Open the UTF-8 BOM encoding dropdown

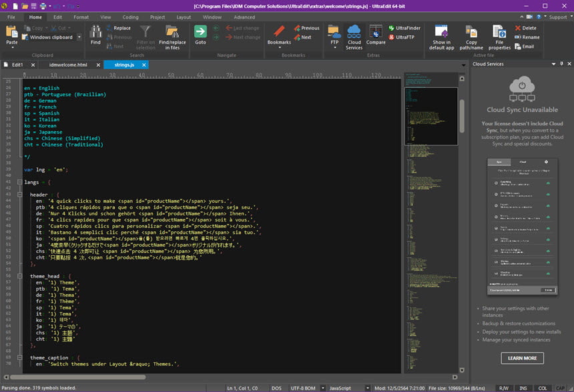pos(323,388)
